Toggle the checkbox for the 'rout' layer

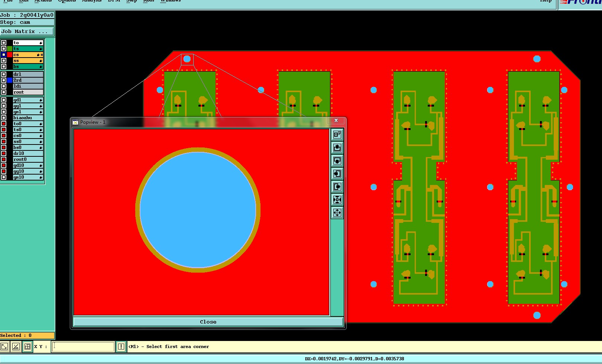click(4, 92)
